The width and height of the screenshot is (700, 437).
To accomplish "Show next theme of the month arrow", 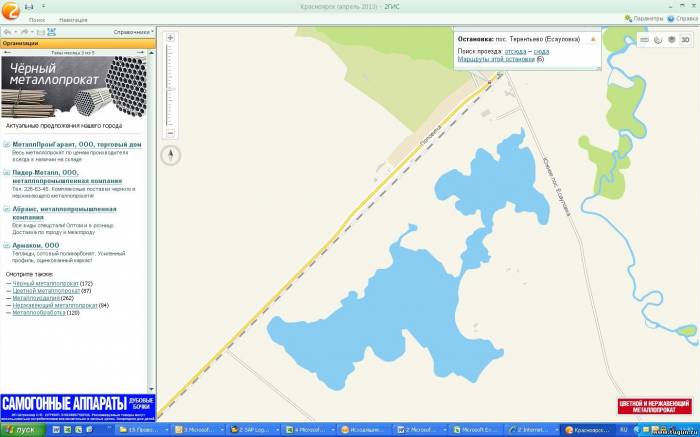I will 141,53.
